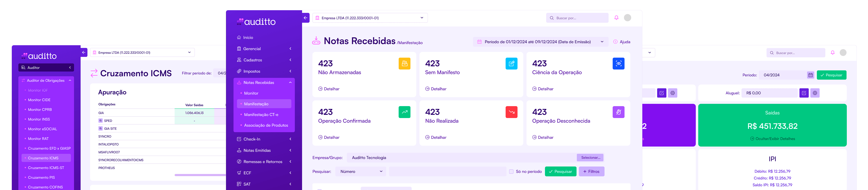Click the green Operação Confirmada trend icon
The image size is (868, 190).
point(404,112)
